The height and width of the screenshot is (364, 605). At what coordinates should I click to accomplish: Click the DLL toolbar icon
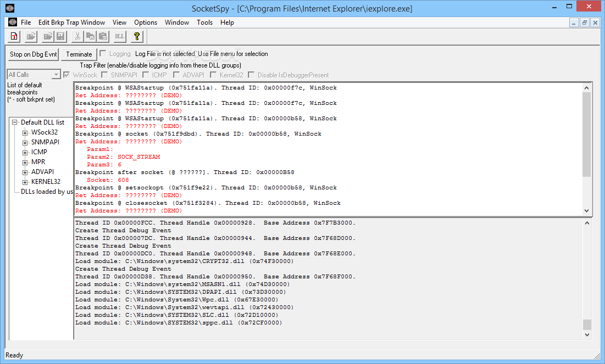(119, 37)
